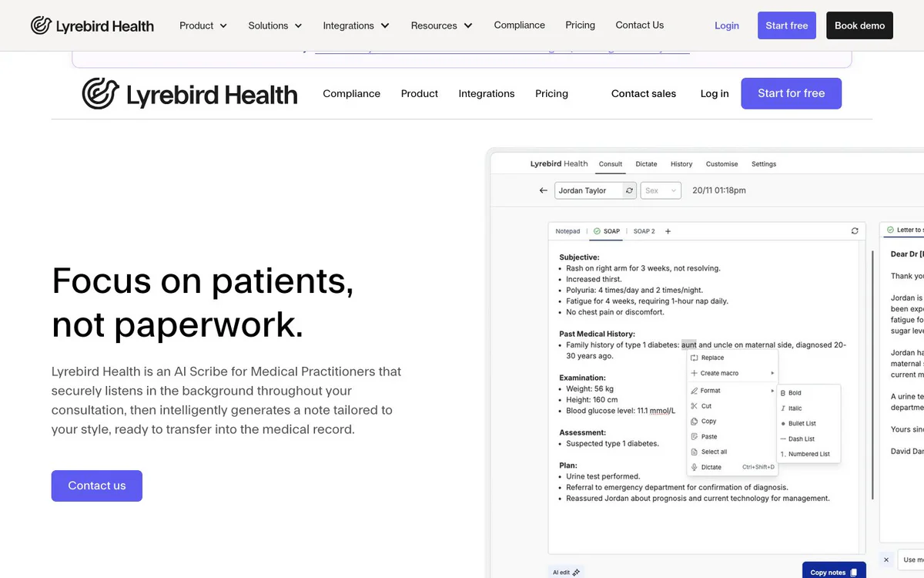Click the Lyrebird Health logo in top header
924x578 pixels.
92,25
